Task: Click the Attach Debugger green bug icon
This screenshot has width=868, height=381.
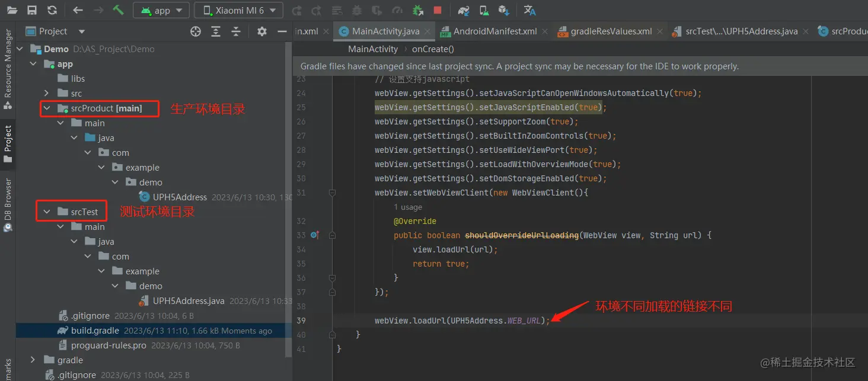Action: [x=418, y=10]
